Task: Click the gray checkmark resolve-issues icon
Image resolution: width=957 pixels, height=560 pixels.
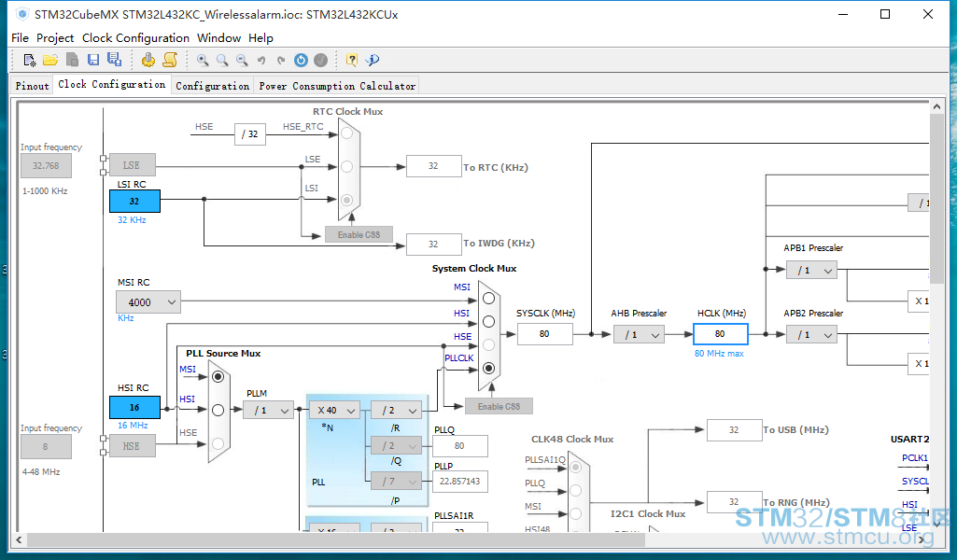Action: 320,60
